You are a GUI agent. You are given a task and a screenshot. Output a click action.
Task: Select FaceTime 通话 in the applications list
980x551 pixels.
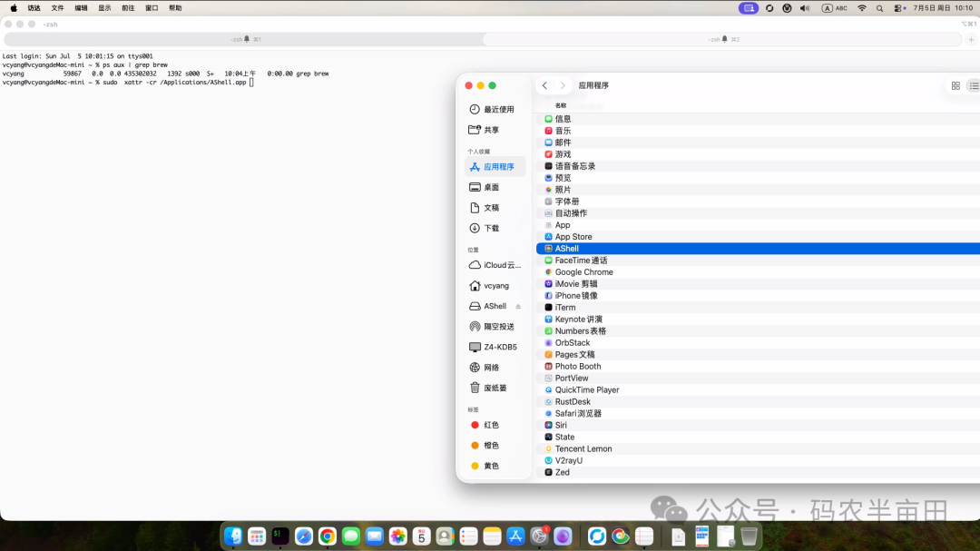(758, 261)
